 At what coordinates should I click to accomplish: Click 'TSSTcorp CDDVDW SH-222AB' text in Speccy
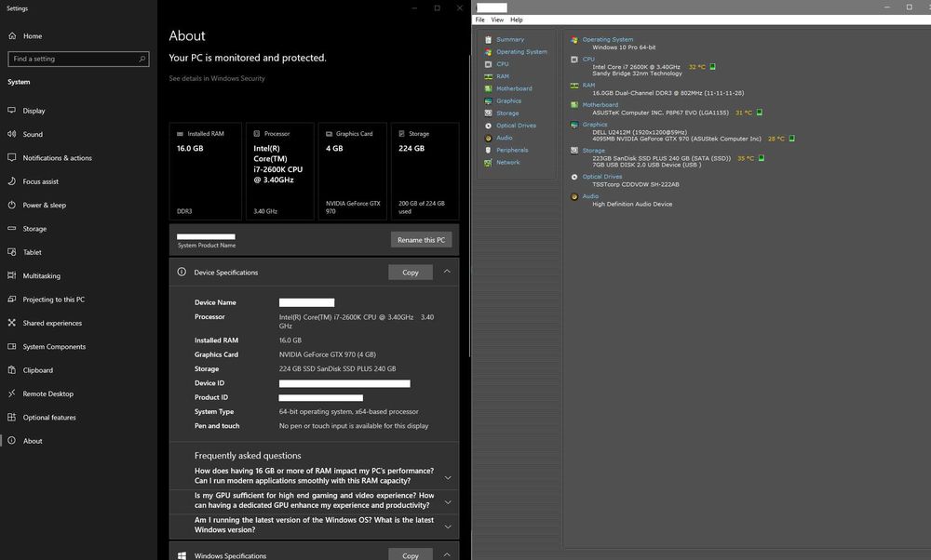tap(635, 184)
